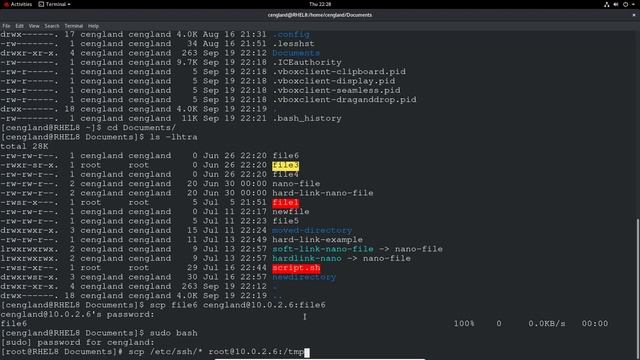Open the File menu

(x=6, y=26)
